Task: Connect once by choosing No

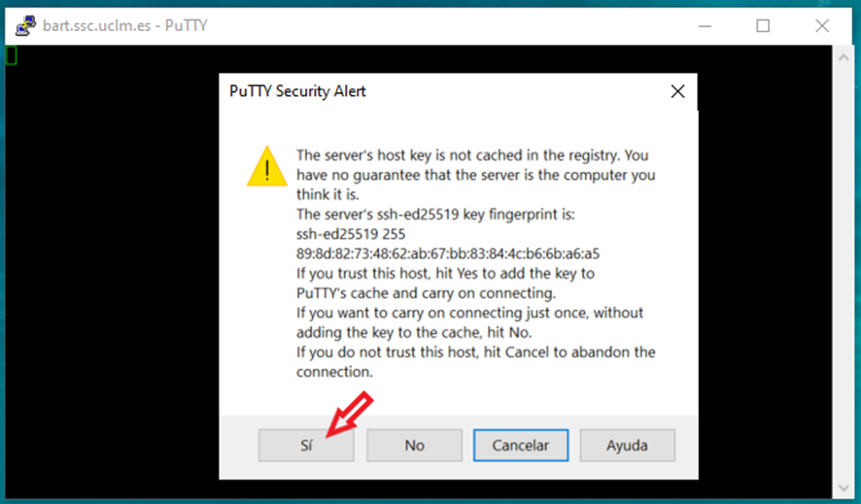Action: pos(415,446)
